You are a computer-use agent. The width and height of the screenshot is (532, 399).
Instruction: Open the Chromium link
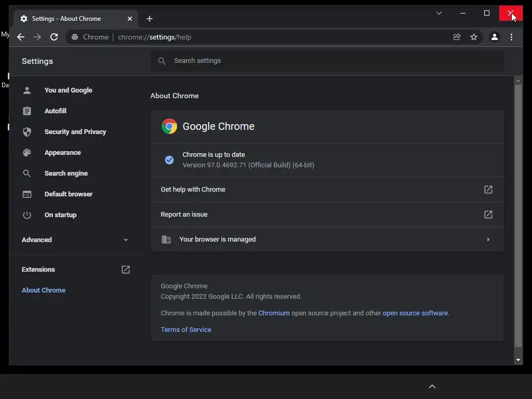(x=274, y=313)
